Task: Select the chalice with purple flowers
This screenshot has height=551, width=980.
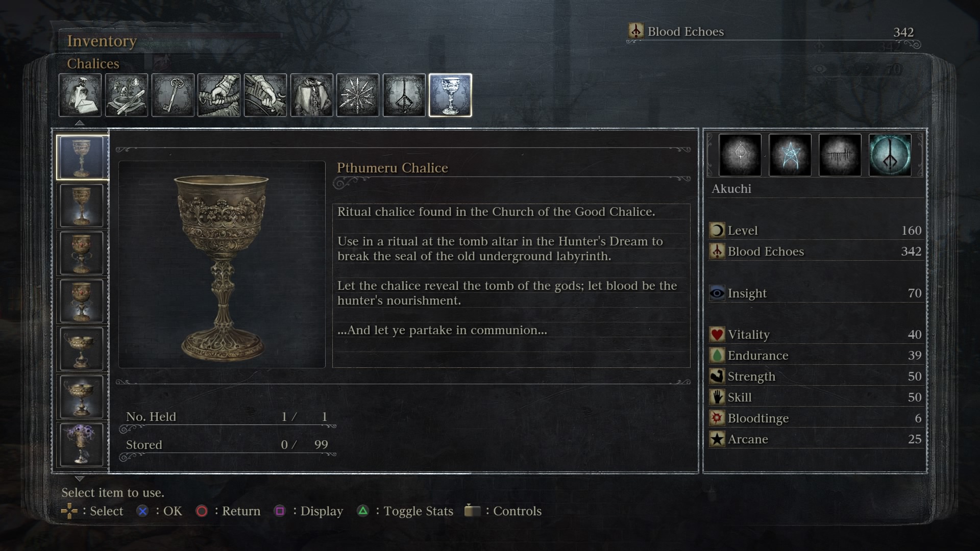Action: [82, 444]
